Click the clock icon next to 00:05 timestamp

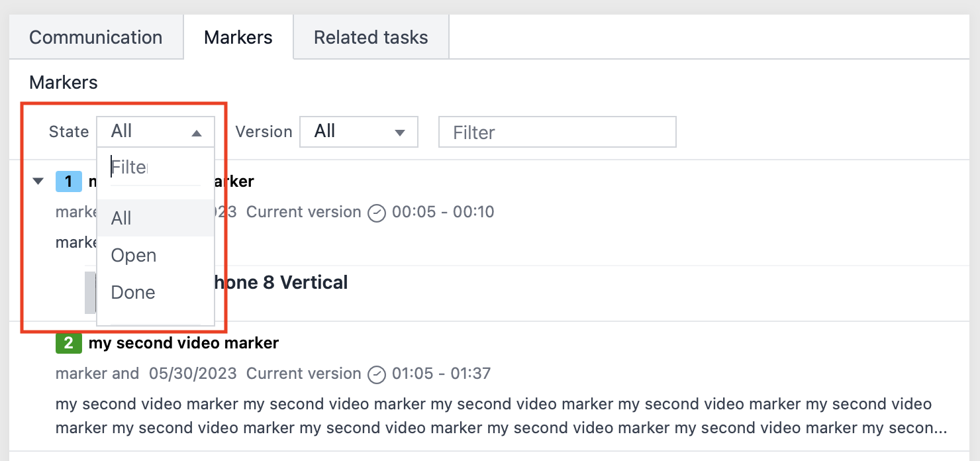(376, 212)
